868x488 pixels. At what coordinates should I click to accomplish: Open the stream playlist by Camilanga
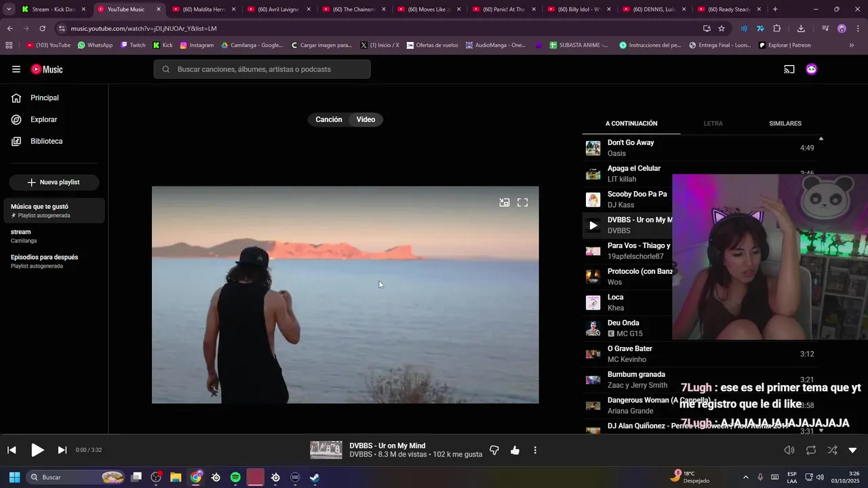(54, 236)
